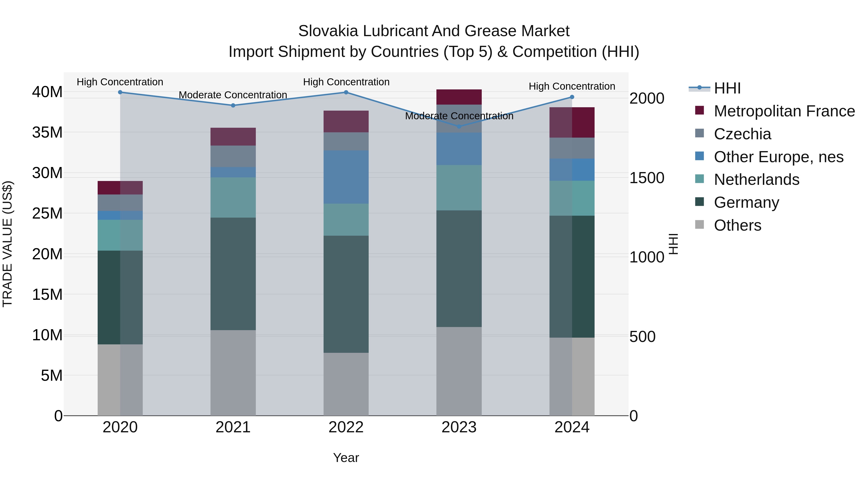
Task: Click the 2020 x-axis label
Action: click(x=120, y=427)
